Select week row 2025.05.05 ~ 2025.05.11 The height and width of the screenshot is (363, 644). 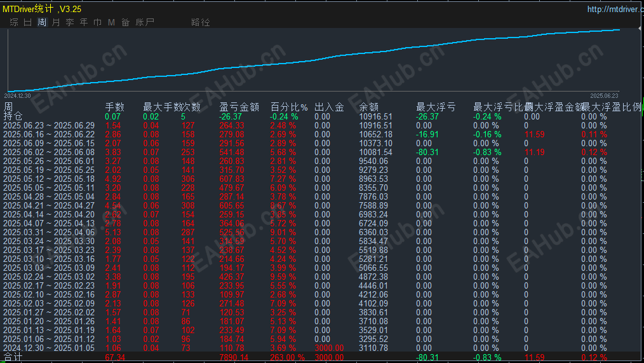[x=49, y=188]
